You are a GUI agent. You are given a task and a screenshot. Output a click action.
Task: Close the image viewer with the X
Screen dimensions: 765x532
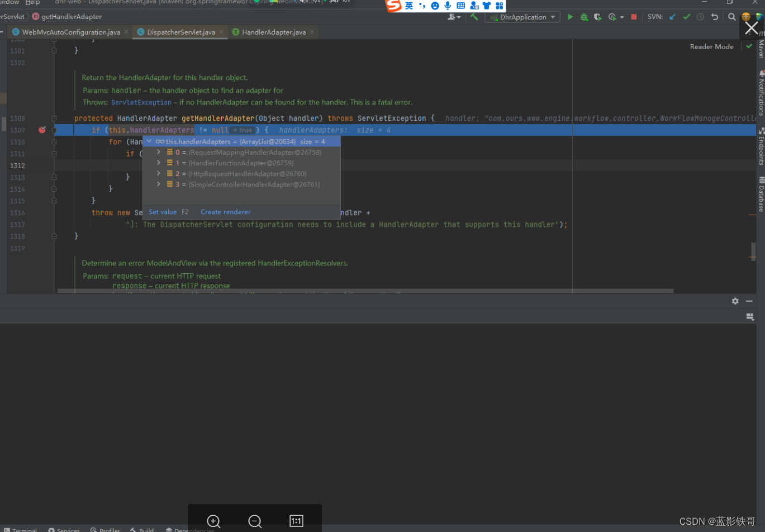point(752,28)
